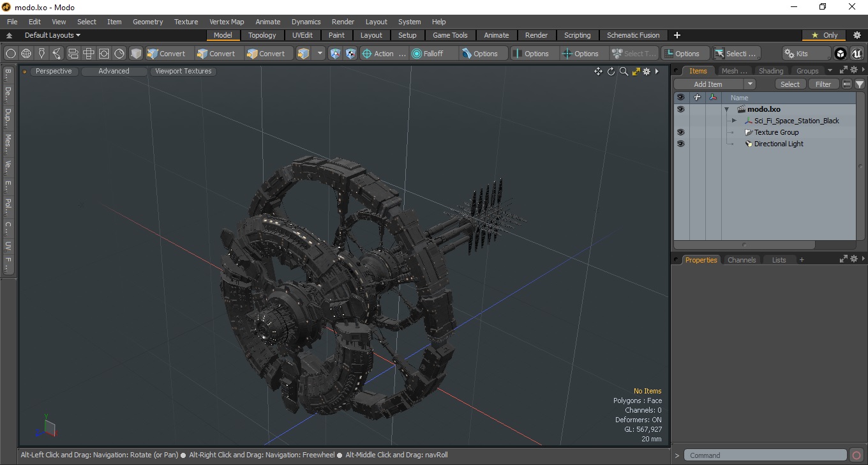Open the Perspective viewport dropdown
The height and width of the screenshot is (465, 868).
pos(54,71)
